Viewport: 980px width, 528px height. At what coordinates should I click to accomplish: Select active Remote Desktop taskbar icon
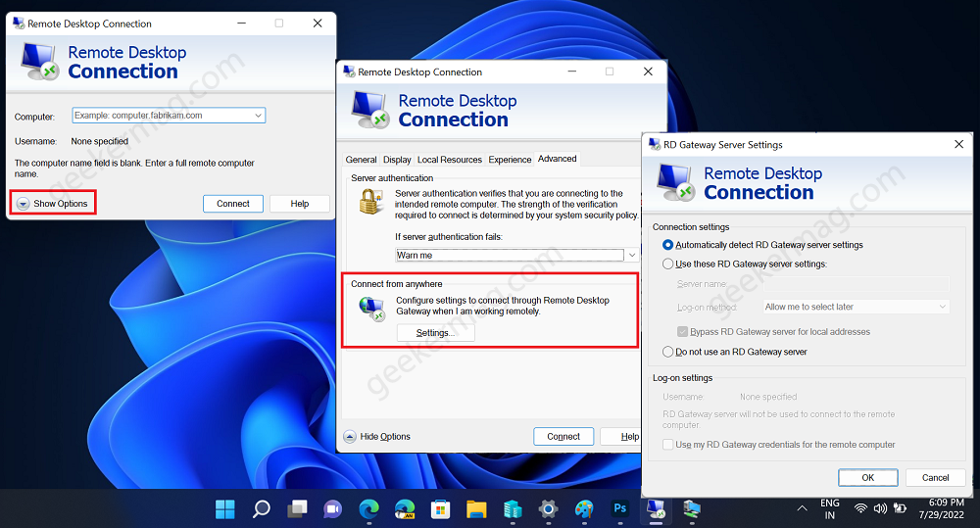(656, 509)
